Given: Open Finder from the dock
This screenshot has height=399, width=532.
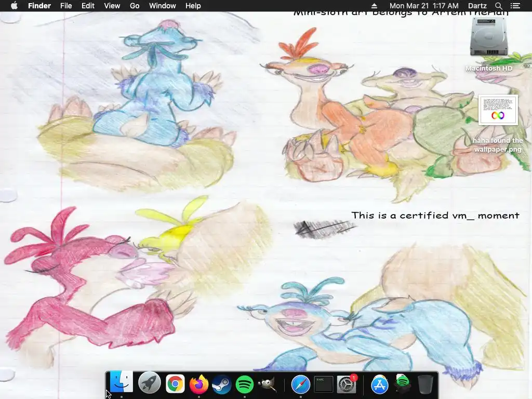Looking at the screenshot, I should (121, 383).
